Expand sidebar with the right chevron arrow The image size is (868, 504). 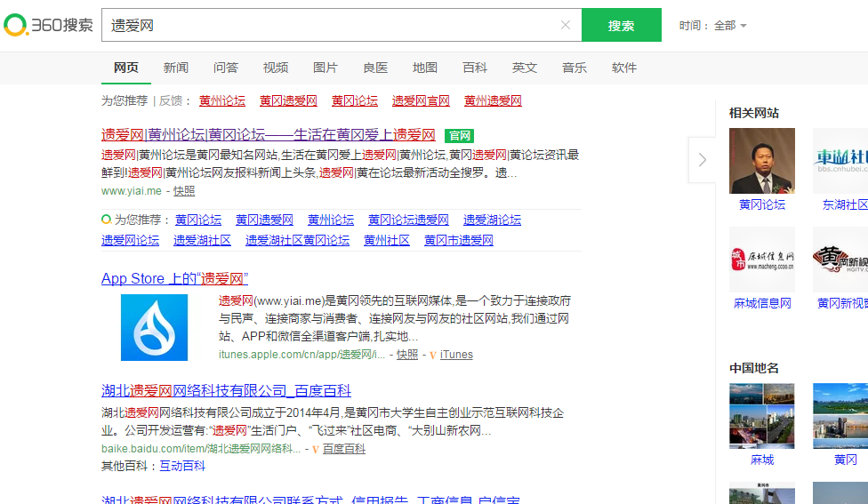click(x=702, y=160)
